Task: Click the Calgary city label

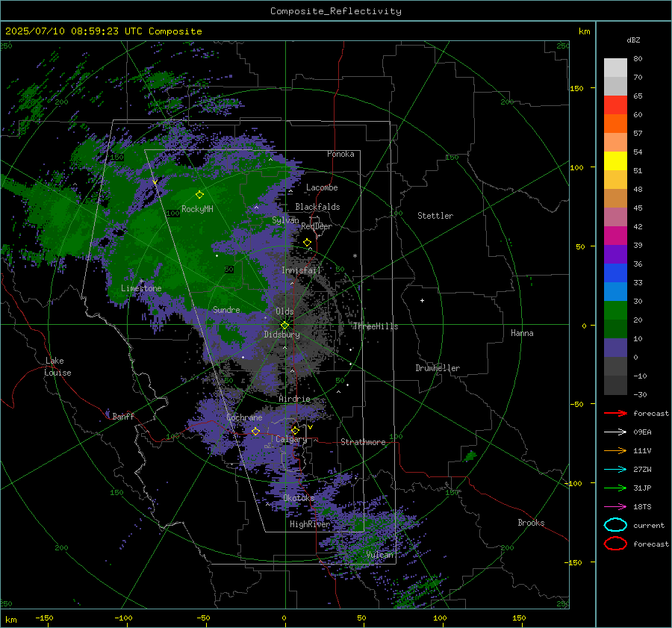Action: click(x=291, y=439)
